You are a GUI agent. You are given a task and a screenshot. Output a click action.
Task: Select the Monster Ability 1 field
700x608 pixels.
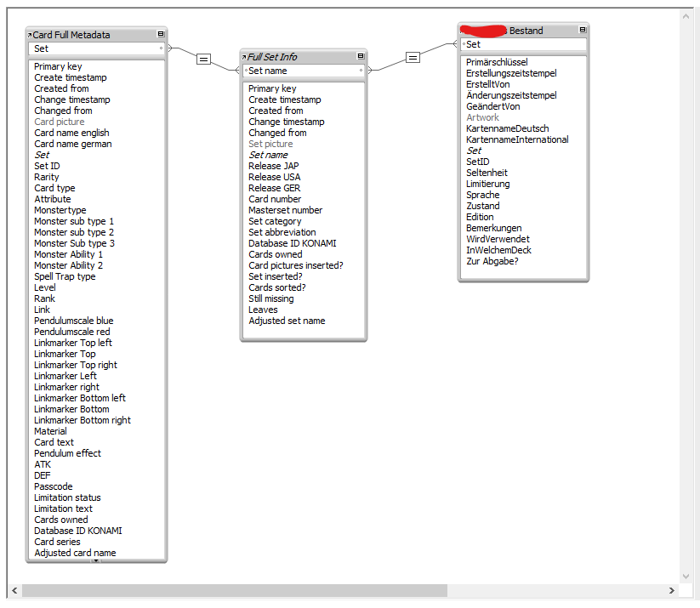(68, 254)
